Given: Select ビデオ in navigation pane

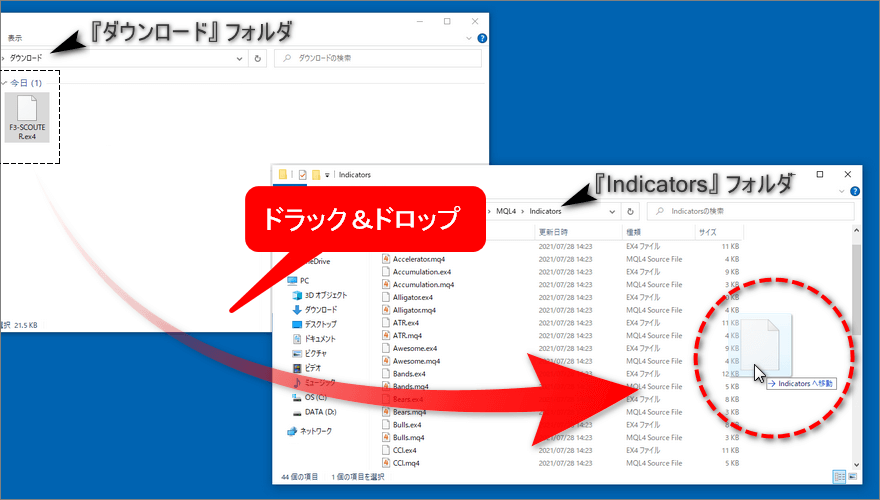Looking at the screenshot, I should 307,368.
